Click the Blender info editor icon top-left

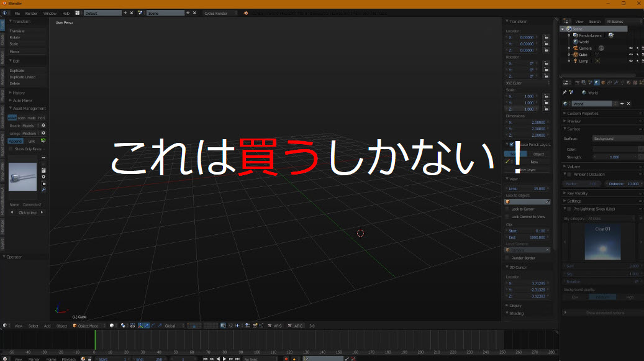[5, 13]
